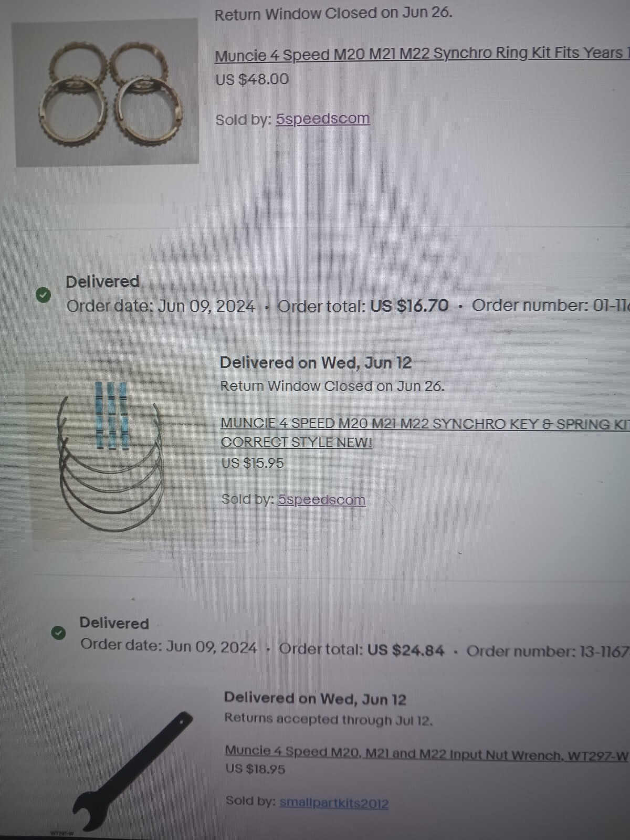Open the SYNCHRO KEY & SPRING KIT listing link
The image size is (630, 840).
(425, 424)
